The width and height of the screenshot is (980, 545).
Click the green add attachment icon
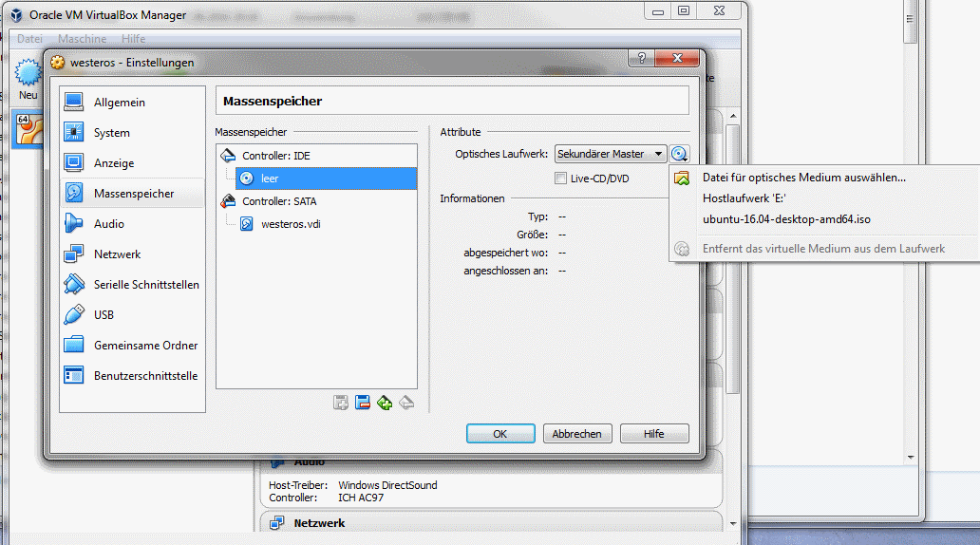[x=385, y=403]
